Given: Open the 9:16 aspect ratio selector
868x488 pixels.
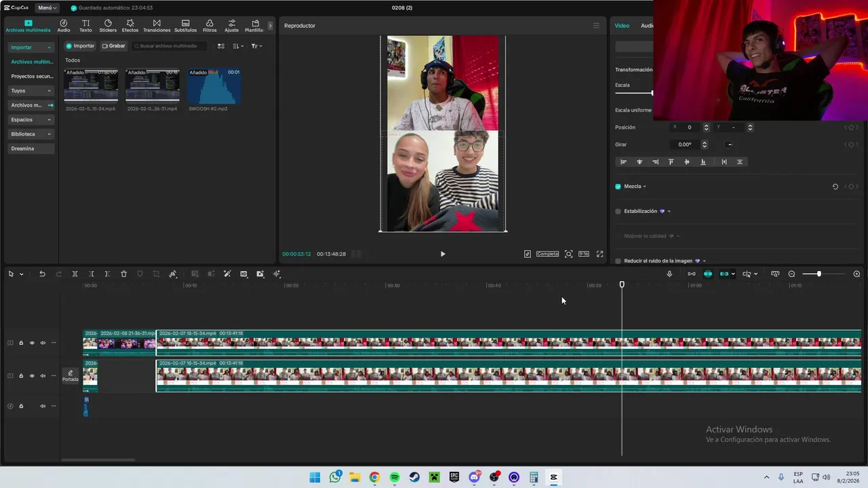Looking at the screenshot, I should 584,254.
